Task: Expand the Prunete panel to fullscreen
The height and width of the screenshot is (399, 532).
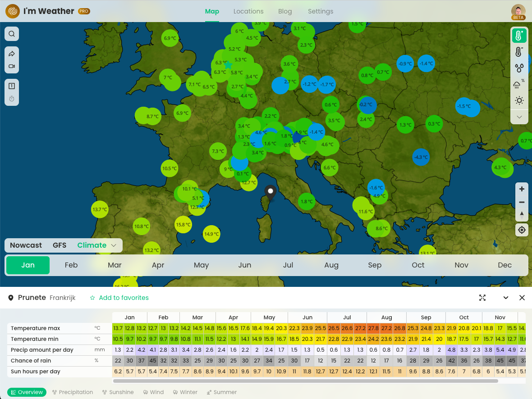Action: (x=482, y=298)
